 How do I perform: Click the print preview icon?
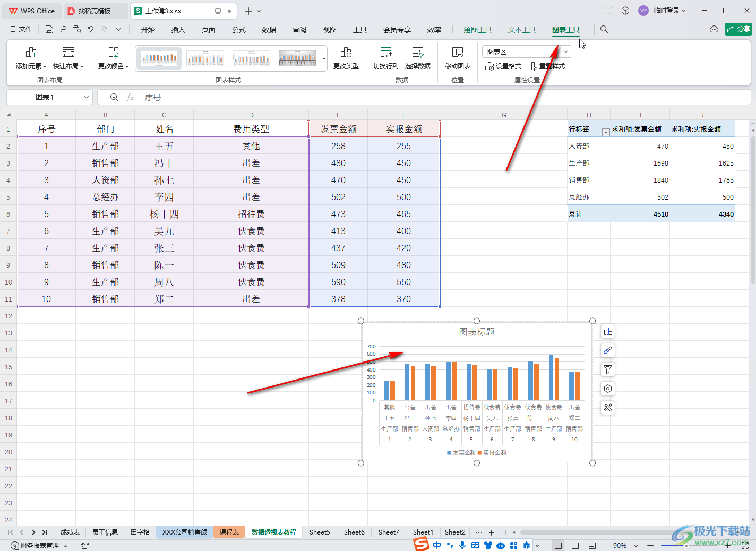pyautogui.click(x=77, y=30)
